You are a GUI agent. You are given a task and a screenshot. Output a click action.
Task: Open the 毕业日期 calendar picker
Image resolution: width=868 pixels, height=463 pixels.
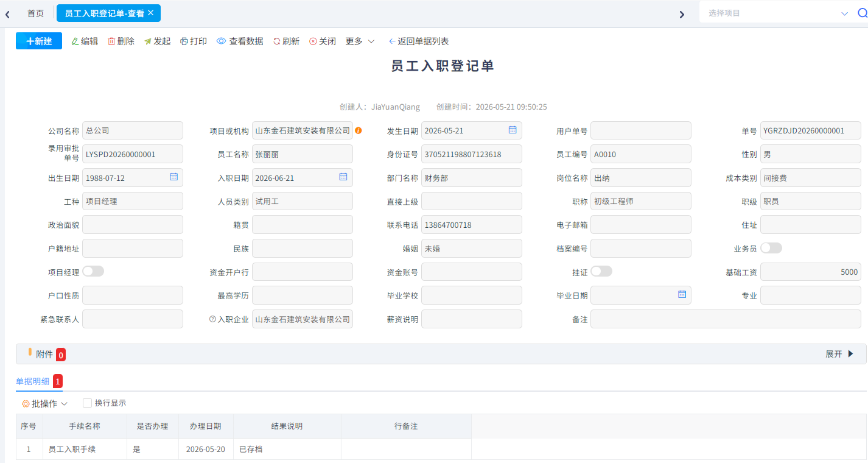[x=682, y=294]
